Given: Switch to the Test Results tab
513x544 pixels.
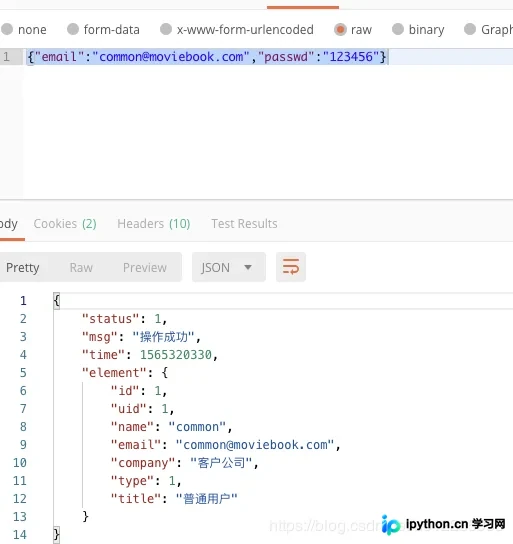Looking at the screenshot, I should [x=245, y=224].
